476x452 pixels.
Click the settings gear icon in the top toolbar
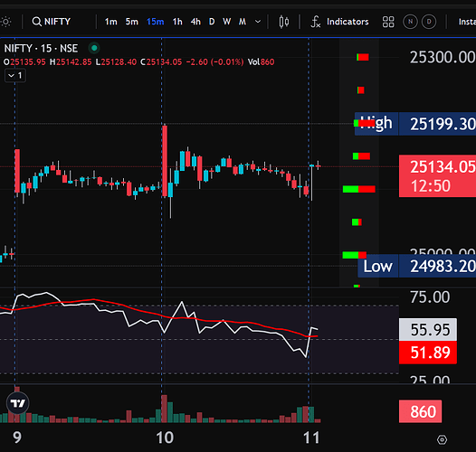point(5,22)
